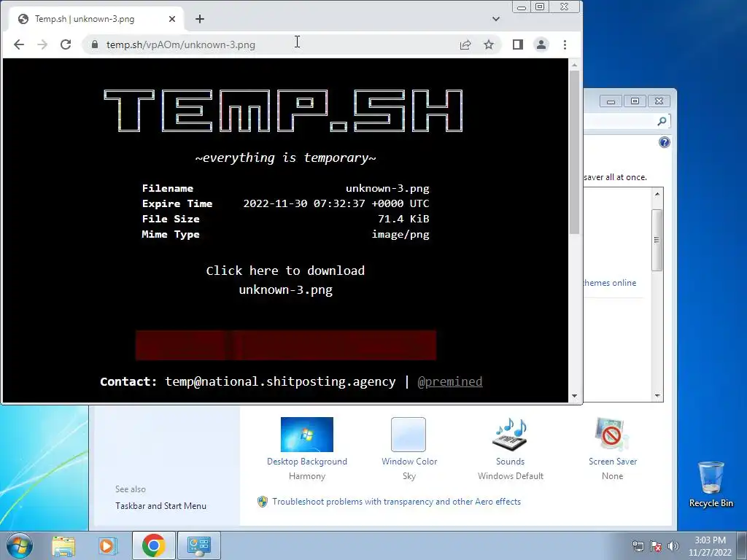Click here to download unknown-3.png link

pyautogui.click(x=285, y=280)
